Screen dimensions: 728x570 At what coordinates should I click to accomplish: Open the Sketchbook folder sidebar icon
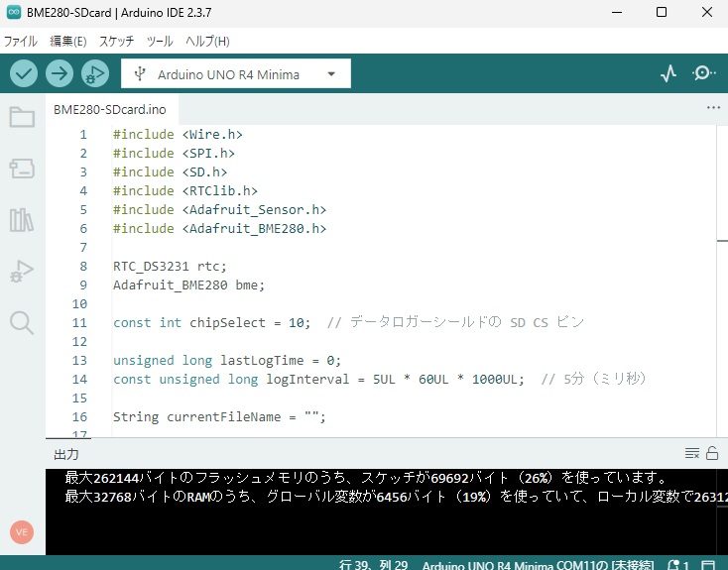pos(22,118)
